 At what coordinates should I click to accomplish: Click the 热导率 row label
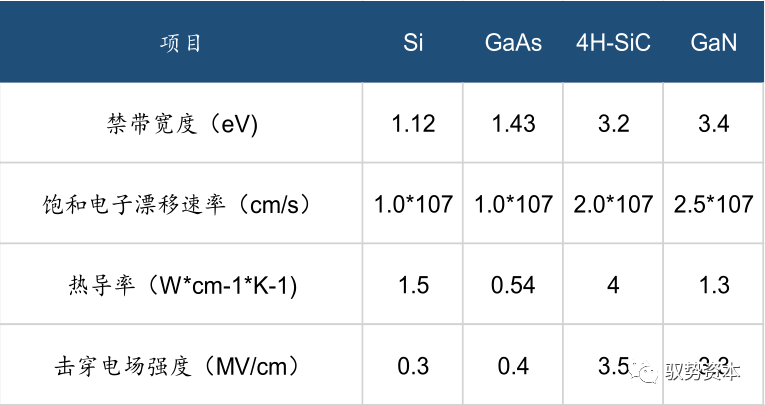click(x=183, y=285)
